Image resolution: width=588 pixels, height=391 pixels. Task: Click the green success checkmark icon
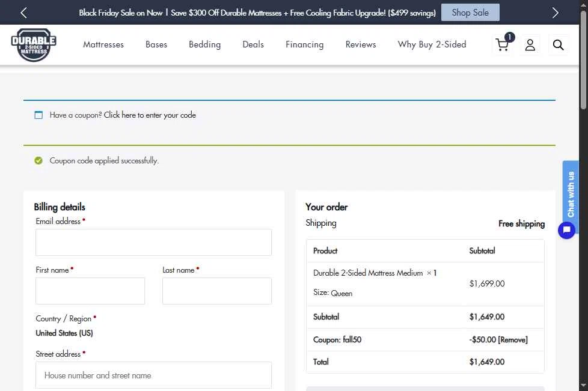pyautogui.click(x=38, y=161)
